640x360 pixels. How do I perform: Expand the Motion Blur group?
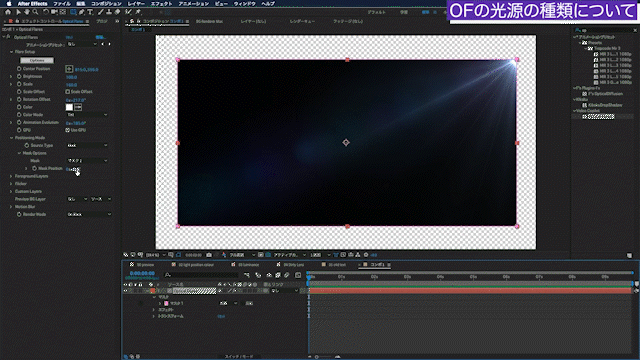[11, 207]
